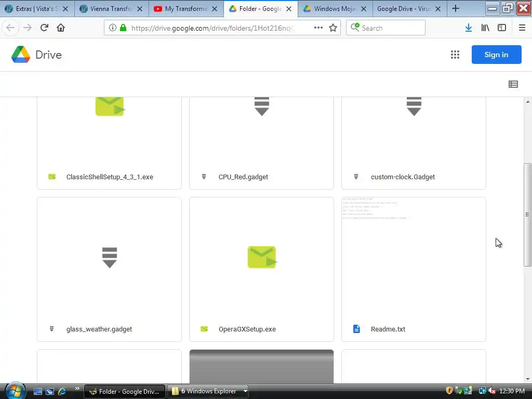532x399 pixels.
Task: Select the Readme.txt file name
Action: (x=388, y=329)
